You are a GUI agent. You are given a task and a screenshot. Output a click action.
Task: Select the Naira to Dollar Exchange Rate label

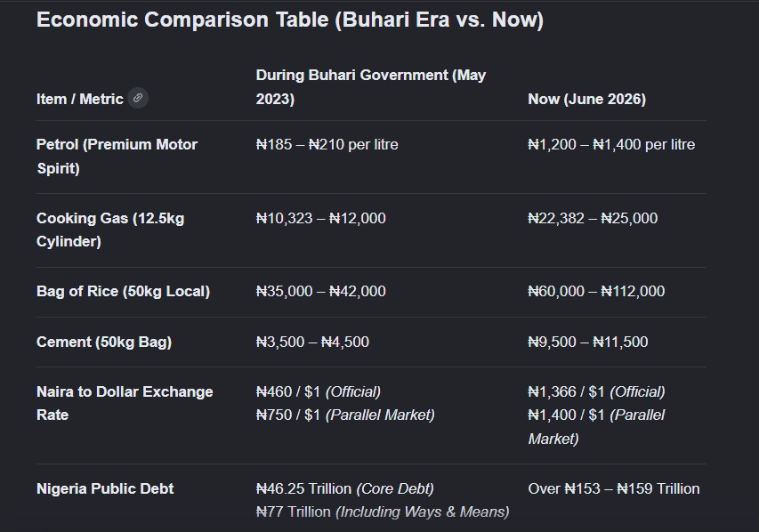pos(125,403)
